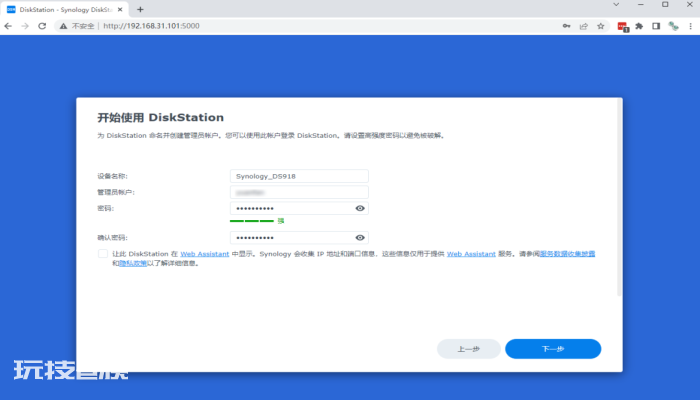This screenshot has height=400, width=700.
Task: Click the 下一步 next button
Action: 553,349
